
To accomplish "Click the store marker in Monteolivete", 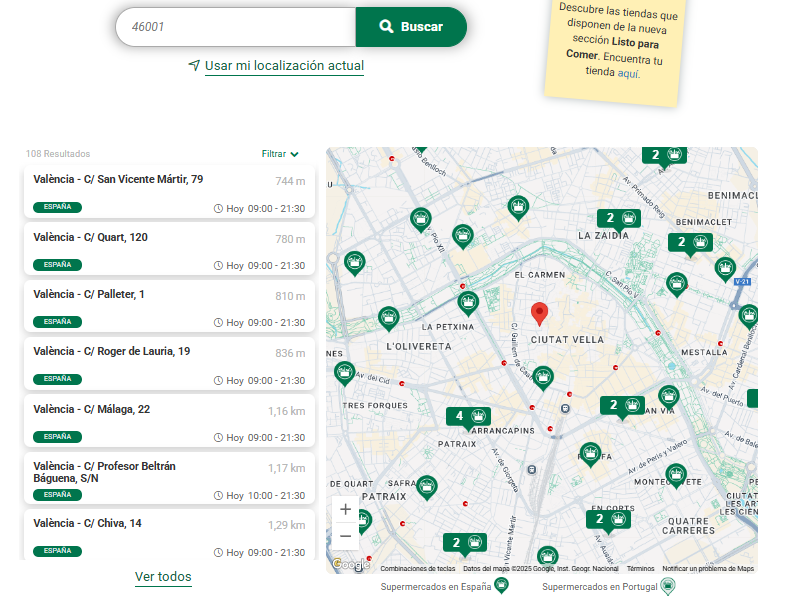I will pyautogui.click(x=676, y=476).
